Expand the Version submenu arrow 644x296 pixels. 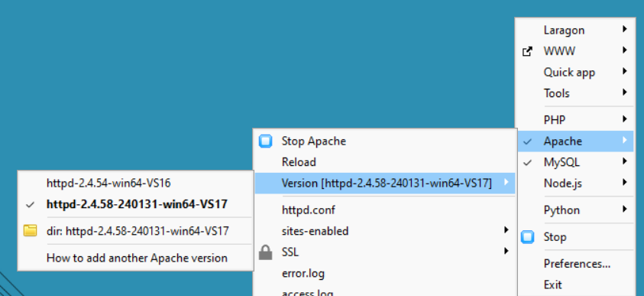point(506,182)
